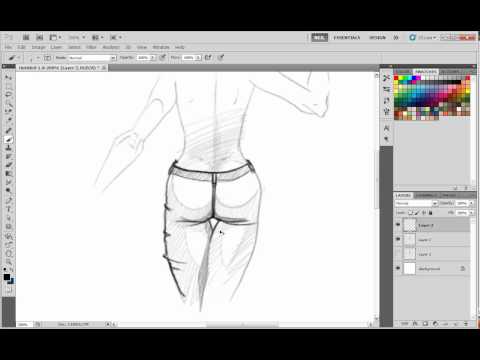Click the foreground color swatch
The height and width of the screenshot is (360, 480).
click(7, 277)
